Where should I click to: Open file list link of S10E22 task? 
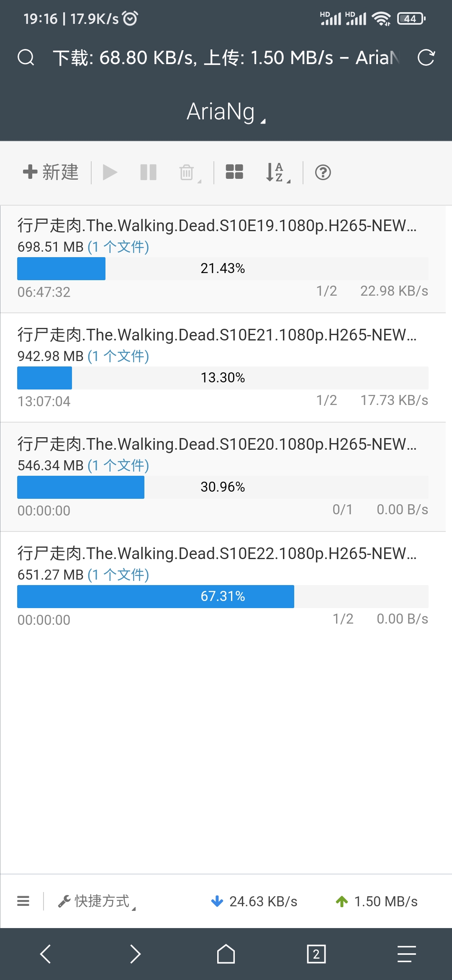pos(118,575)
